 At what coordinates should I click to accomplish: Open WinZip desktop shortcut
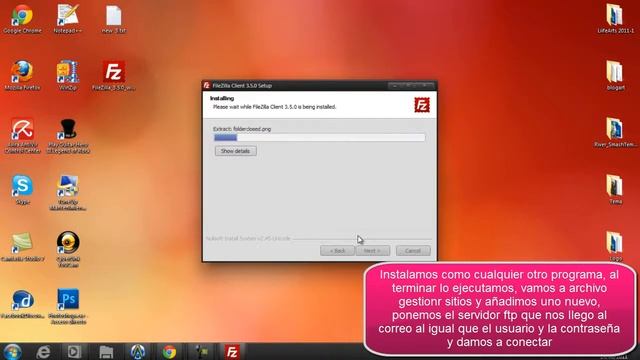tap(68, 76)
